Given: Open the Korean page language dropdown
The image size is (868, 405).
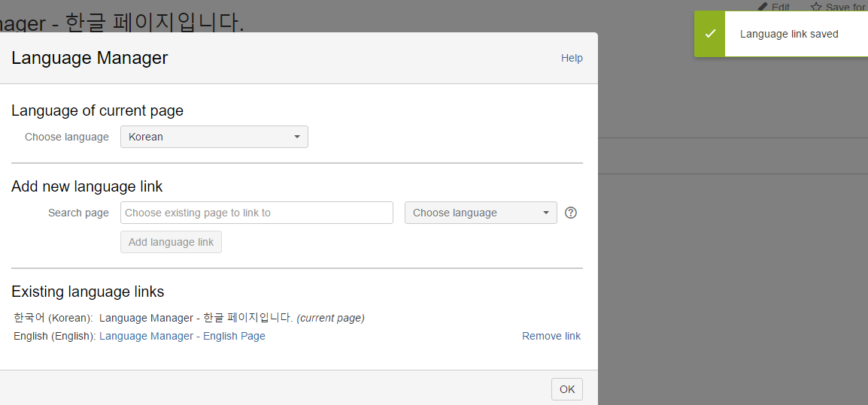Looking at the screenshot, I should coord(214,137).
